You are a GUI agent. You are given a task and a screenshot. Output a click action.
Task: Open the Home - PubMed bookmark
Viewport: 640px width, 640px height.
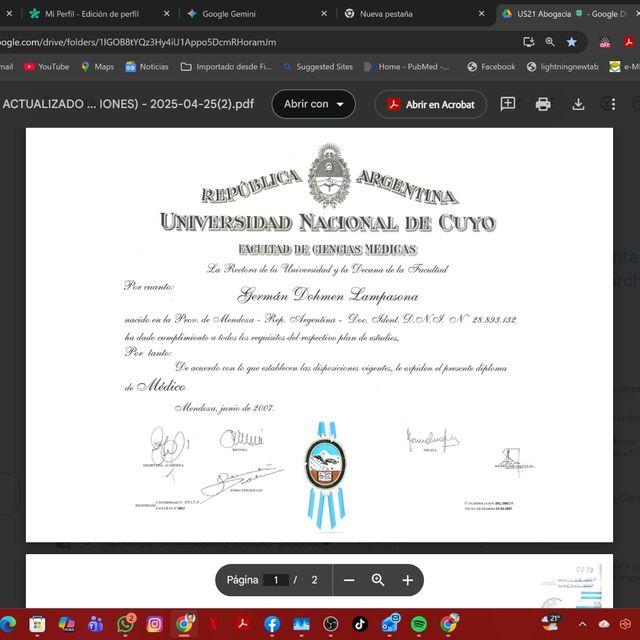tap(407, 67)
